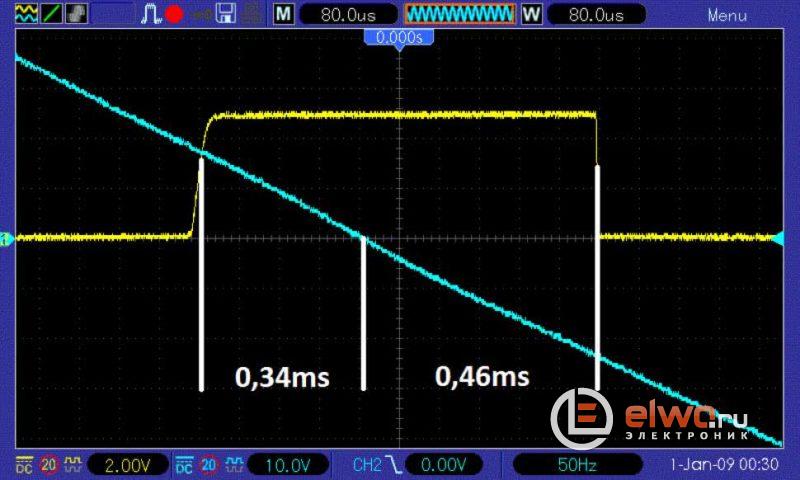Image resolution: width=800 pixels, height=480 pixels.
Task: Click the CH2 trigger source label
Action: click(367, 464)
